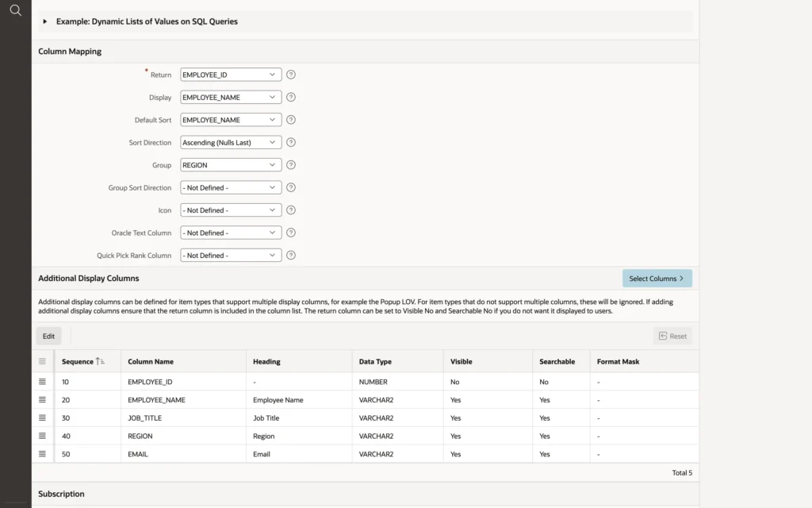Open help for the Return field
Screen dimensions: 812x508
(291, 75)
